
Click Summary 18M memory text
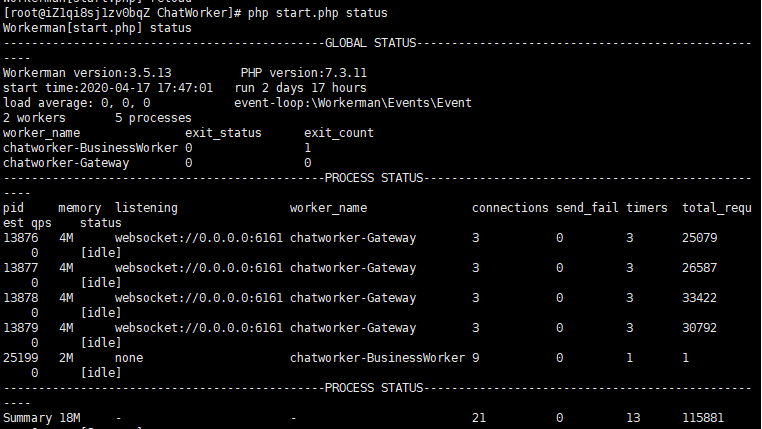pyautogui.click(x=42, y=418)
